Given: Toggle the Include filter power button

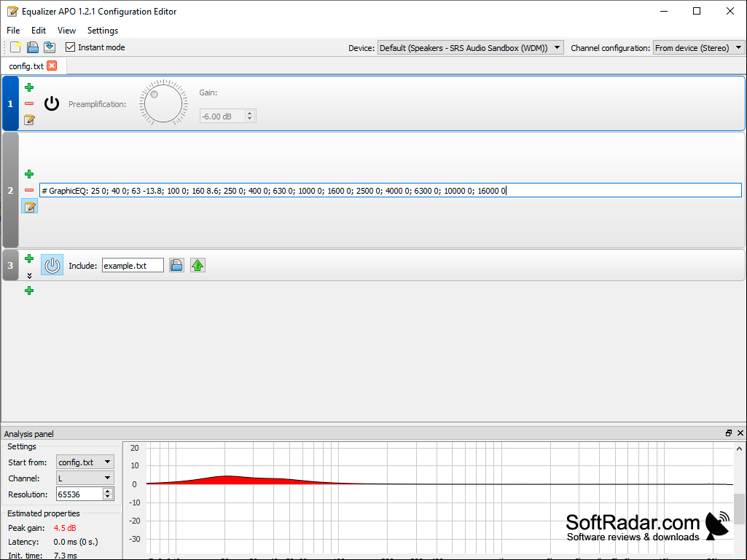Looking at the screenshot, I should [52, 265].
